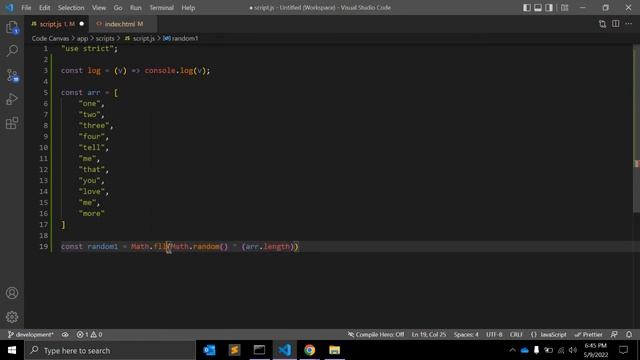Toggle the primary side bar layout icon
The image size is (640, 360).
click(527, 8)
